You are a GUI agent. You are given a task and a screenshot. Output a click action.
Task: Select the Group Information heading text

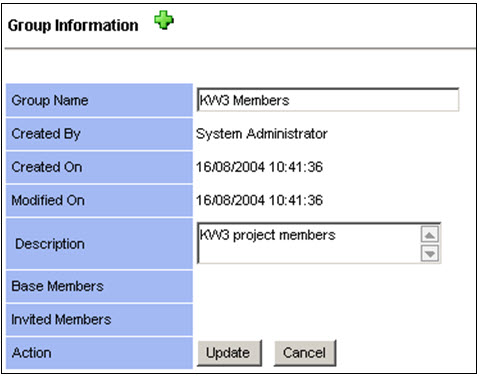pyautogui.click(x=73, y=25)
